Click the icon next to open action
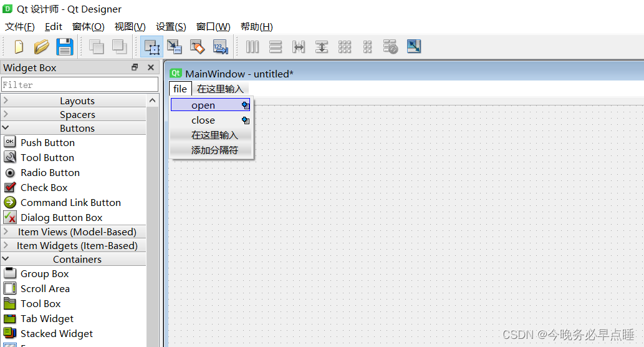 246,105
